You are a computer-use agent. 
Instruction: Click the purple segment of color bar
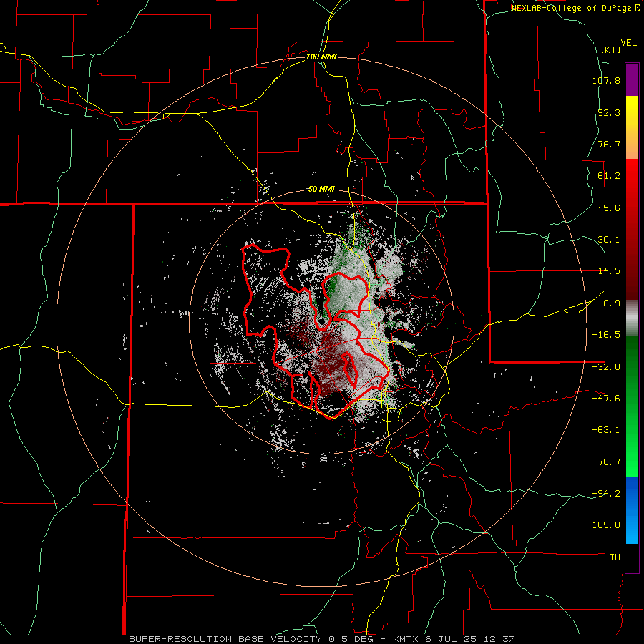[632, 79]
